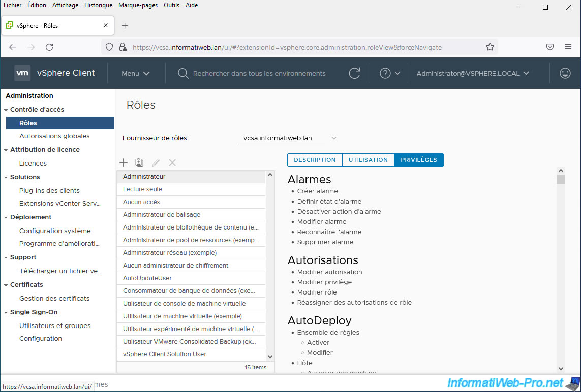Open the Marque-pages menu
The image size is (581, 392).
tap(138, 5)
